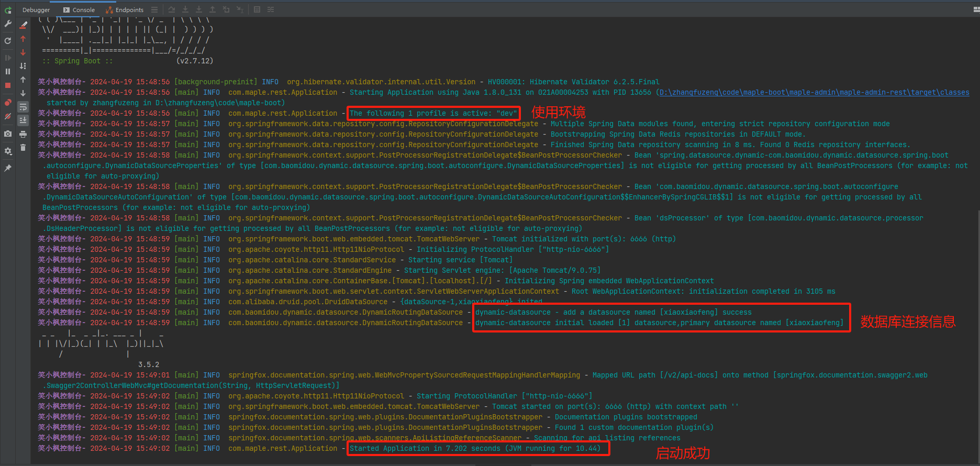This screenshot has height=466, width=980.
Task: Click the red highlighter console icon
Action: click(x=23, y=25)
